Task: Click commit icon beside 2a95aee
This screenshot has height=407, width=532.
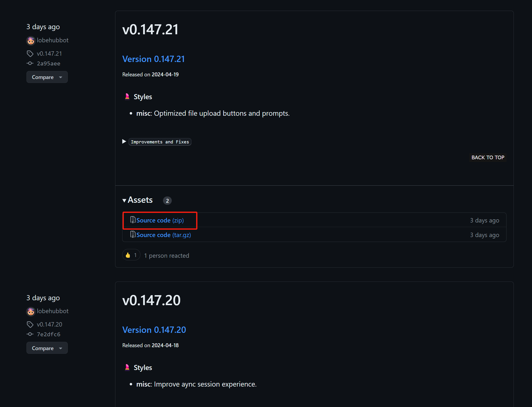Action: click(x=30, y=63)
